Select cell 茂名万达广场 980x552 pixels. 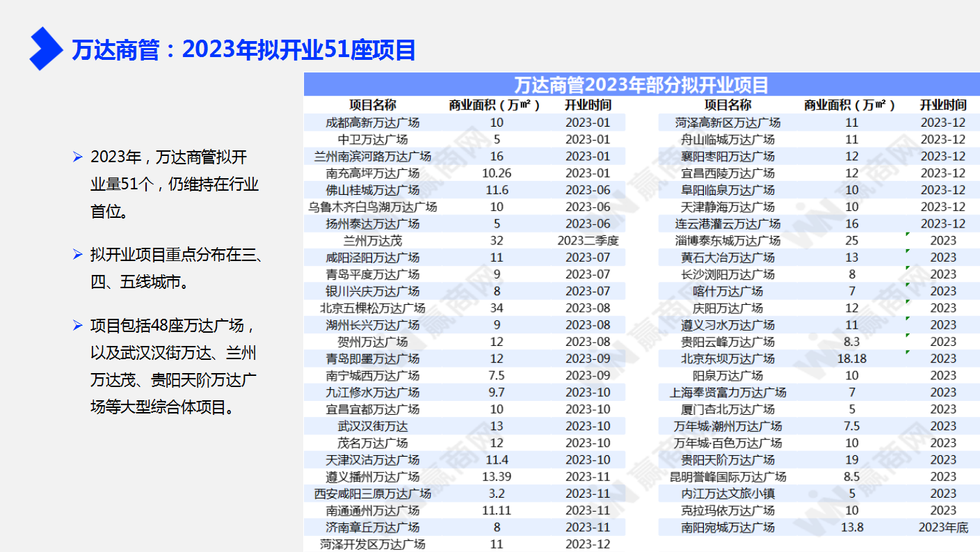tap(373, 443)
